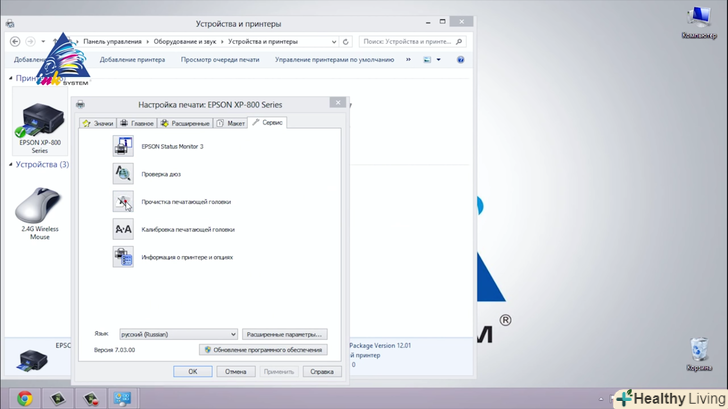Switch to the Значки tab
728x409 pixels.
(98, 123)
